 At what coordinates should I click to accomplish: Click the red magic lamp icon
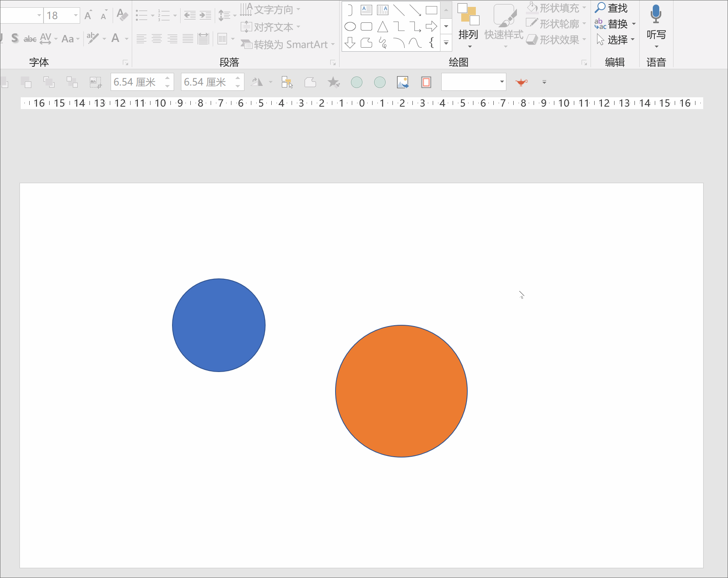coord(521,82)
